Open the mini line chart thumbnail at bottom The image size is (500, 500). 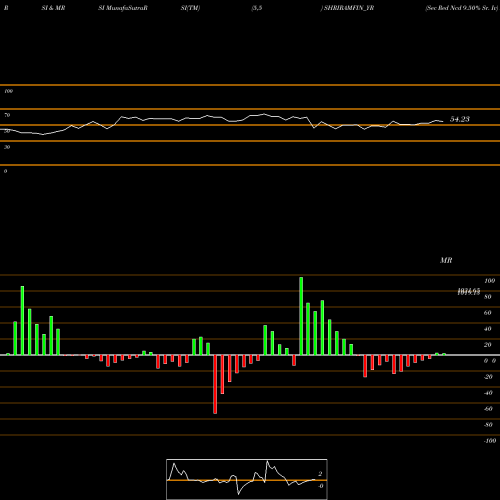pyautogui.click(x=247, y=479)
